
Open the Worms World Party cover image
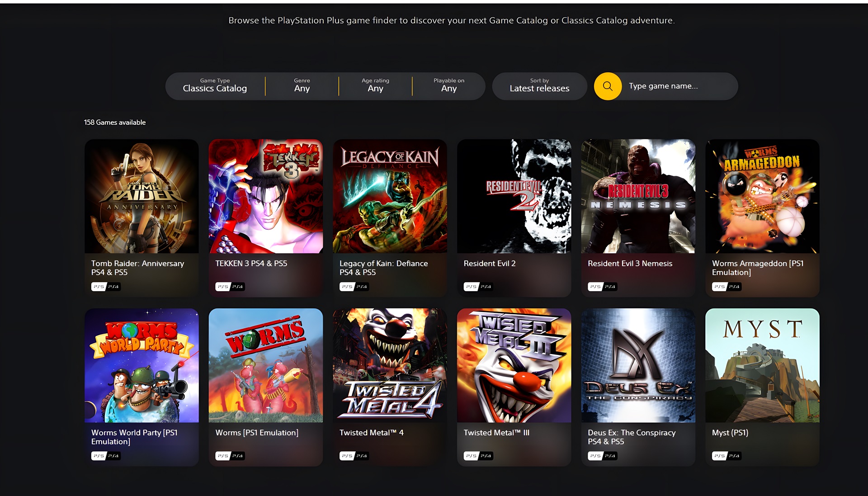(x=142, y=365)
